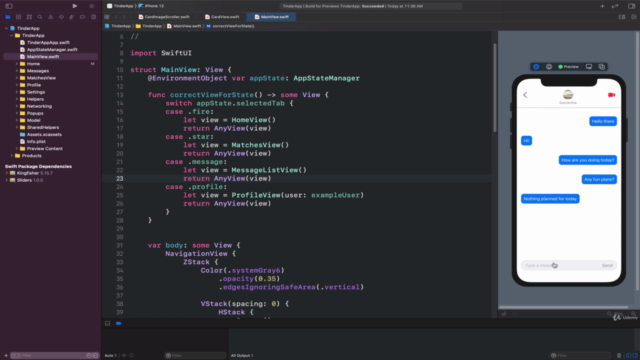The width and height of the screenshot is (640, 360).
Task: Click the code editor vertical scrollbar
Action: pos(495,88)
